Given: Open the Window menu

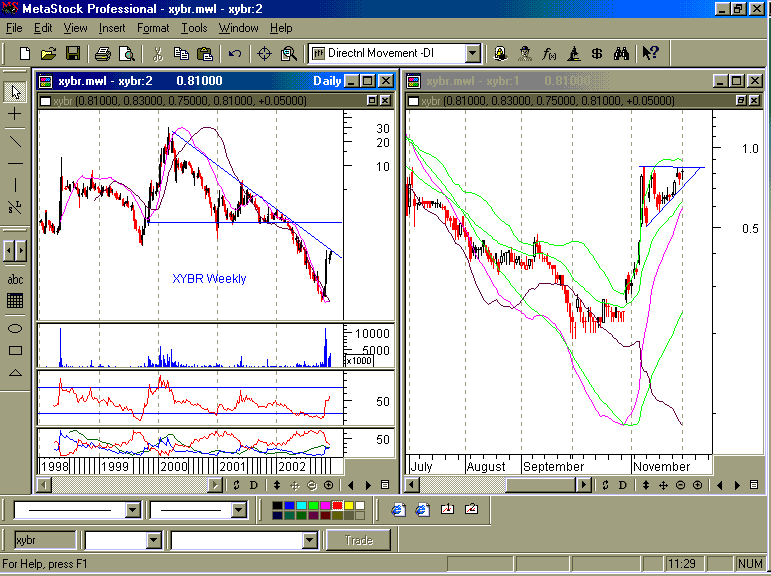Looking at the screenshot, I should coord(238,28).
